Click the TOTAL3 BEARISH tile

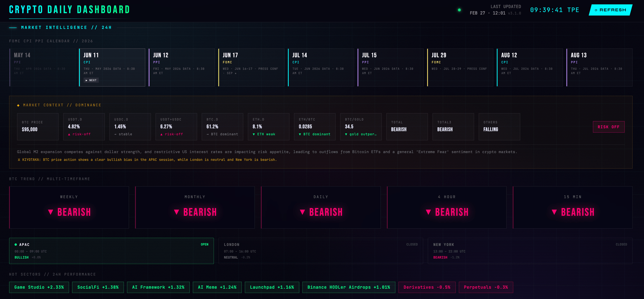[x=453, y=127]
